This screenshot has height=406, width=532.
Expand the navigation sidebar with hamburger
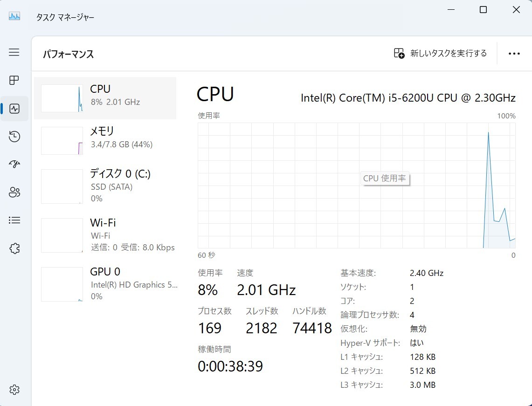click(x=14, y=53)
